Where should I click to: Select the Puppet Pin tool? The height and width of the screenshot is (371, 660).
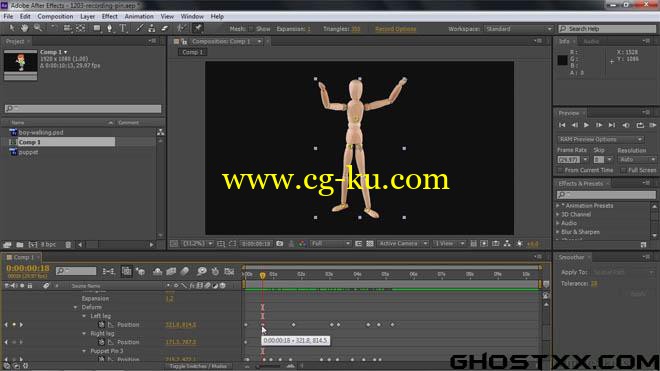pyautogui.click(x=197, y=28)
